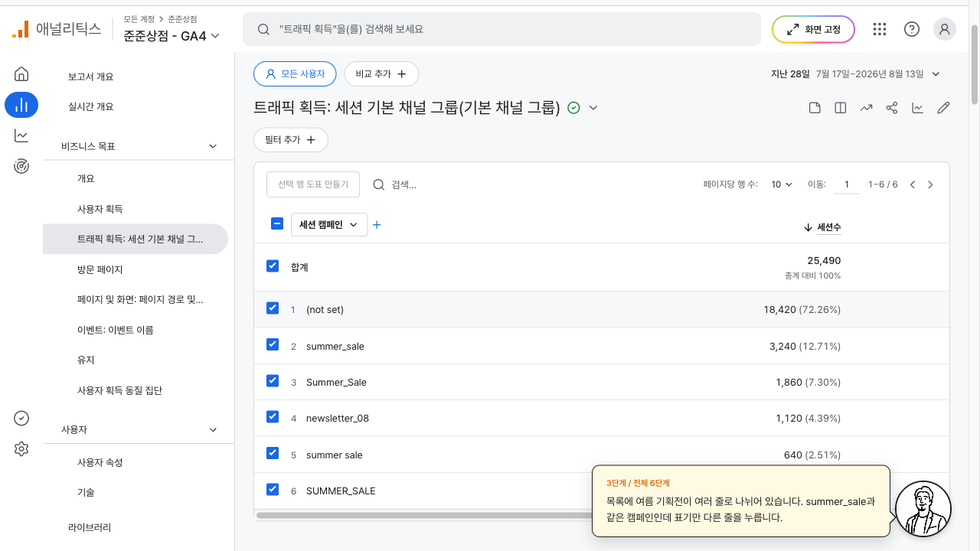Click the page number 이동 field
The image size is (980, 551).
847,184
